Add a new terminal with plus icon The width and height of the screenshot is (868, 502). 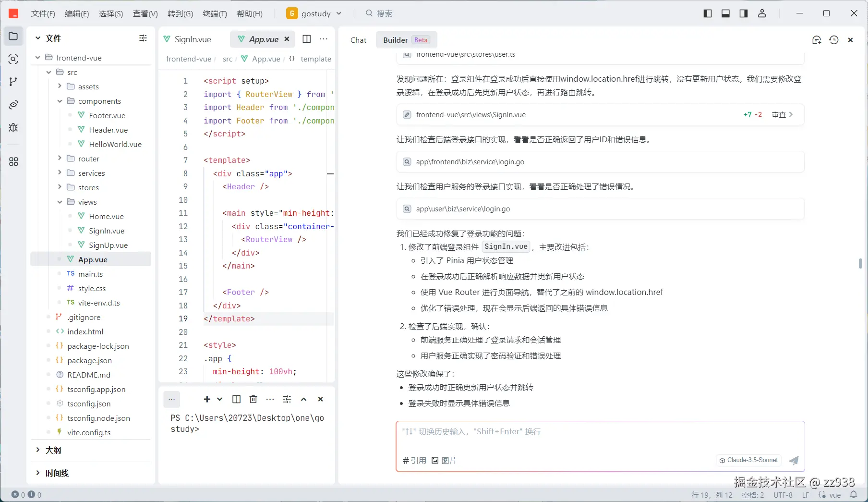click(207, 399)
